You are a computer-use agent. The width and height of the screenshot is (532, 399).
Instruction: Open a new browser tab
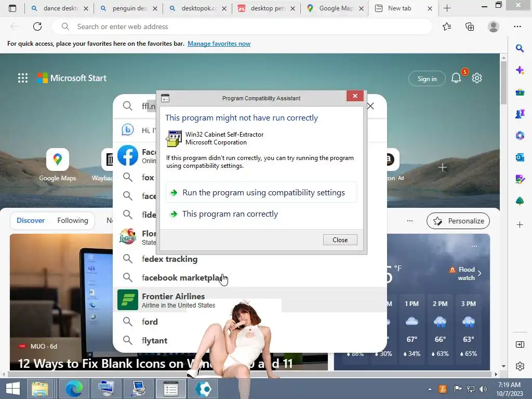[447, 8]
